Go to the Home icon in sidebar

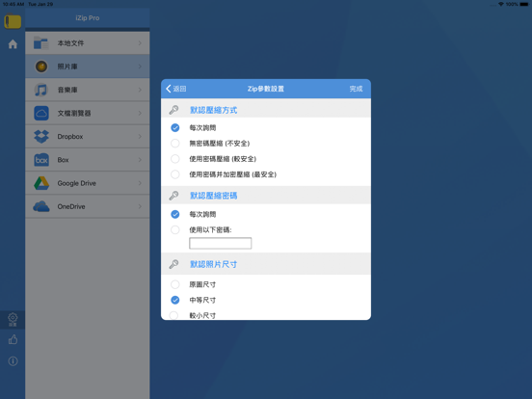13,44
